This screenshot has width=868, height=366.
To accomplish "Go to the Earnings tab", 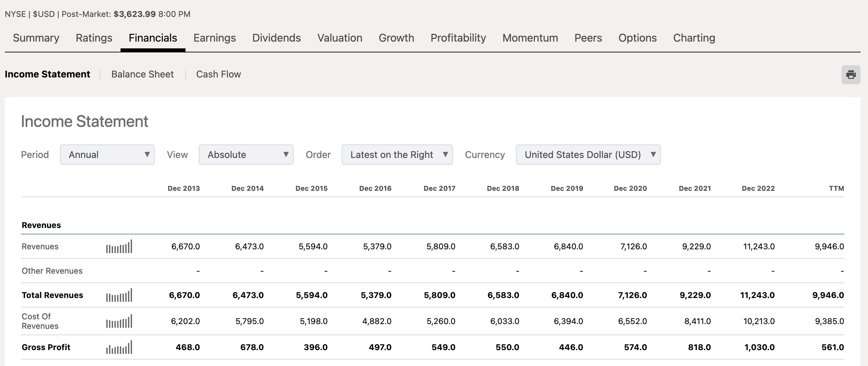I will (215, 38).
